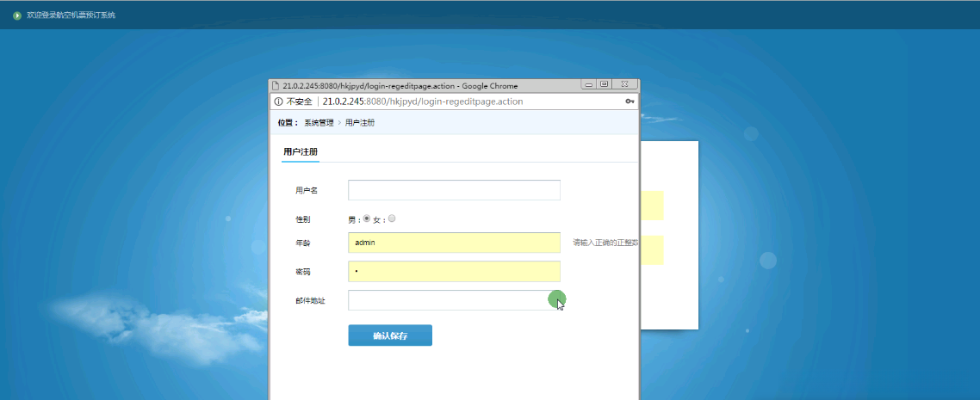Close the registration popup window
The width and height of the screenshot is (980, 400).
click(624, 84)
